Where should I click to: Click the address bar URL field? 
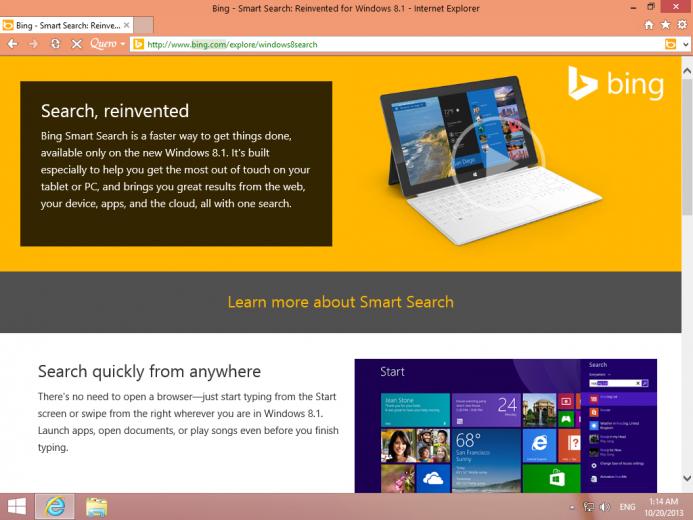click(x=400, y=44)
